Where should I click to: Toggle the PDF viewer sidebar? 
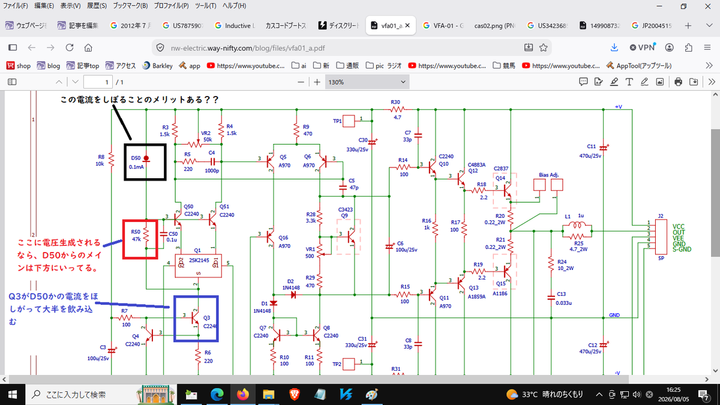[x=12, y=82]
